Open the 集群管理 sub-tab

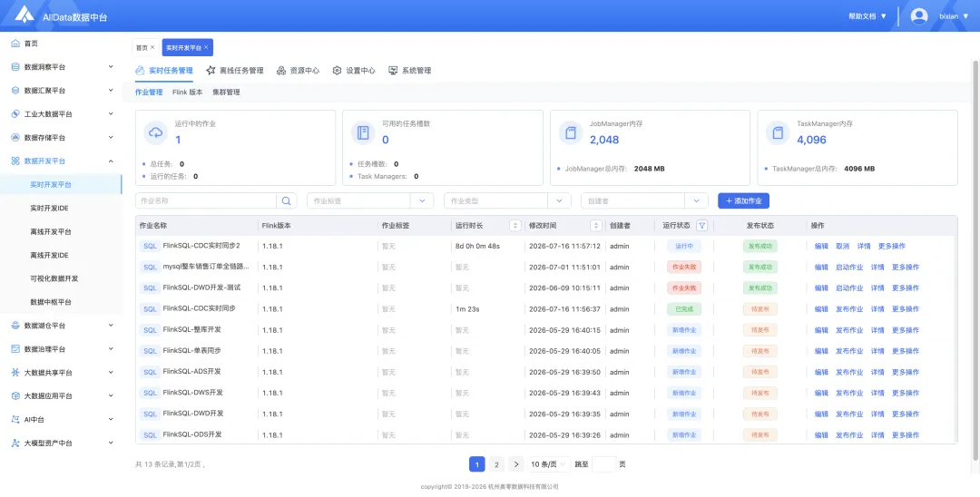click(226, 92)
